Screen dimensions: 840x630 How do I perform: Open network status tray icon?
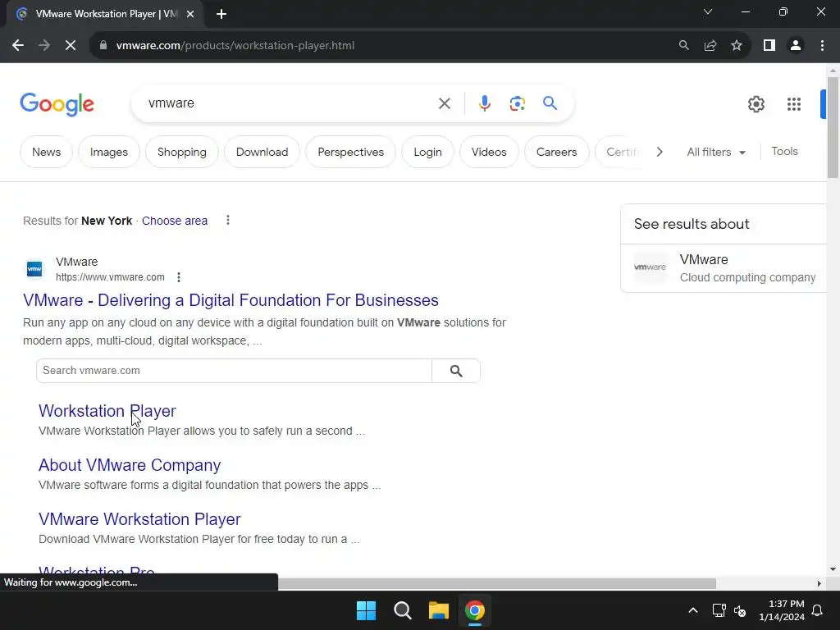719,610
